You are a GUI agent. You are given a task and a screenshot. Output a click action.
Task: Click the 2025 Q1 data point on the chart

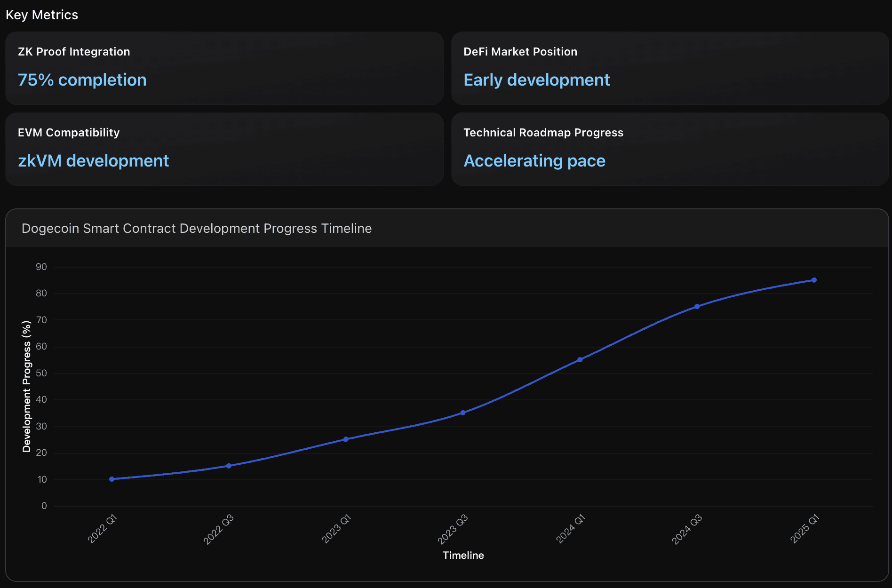pyautogui.click(x=814, y=280)
